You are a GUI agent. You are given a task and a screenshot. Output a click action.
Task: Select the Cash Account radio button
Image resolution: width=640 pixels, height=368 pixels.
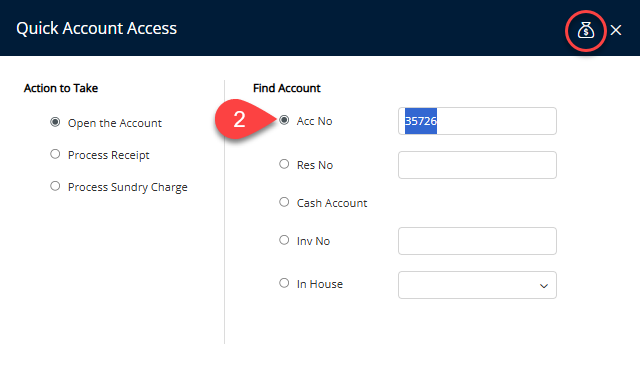coord(284,202)
